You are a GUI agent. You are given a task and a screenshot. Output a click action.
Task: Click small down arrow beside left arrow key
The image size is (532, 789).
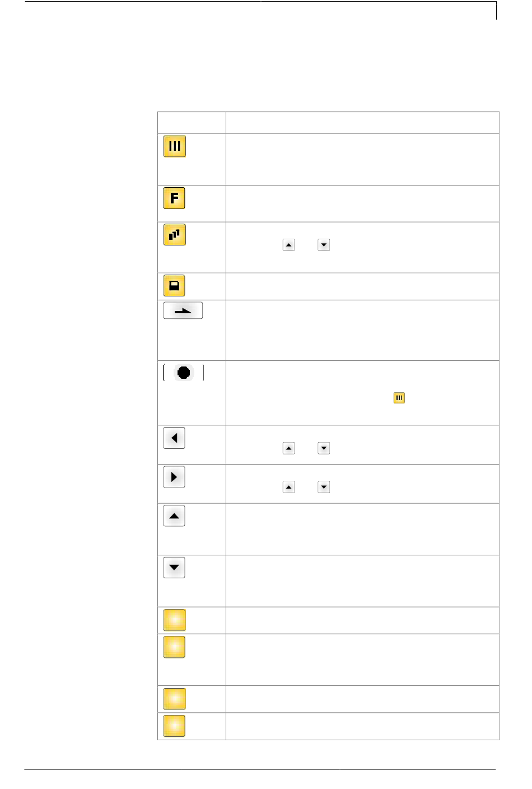324,448
